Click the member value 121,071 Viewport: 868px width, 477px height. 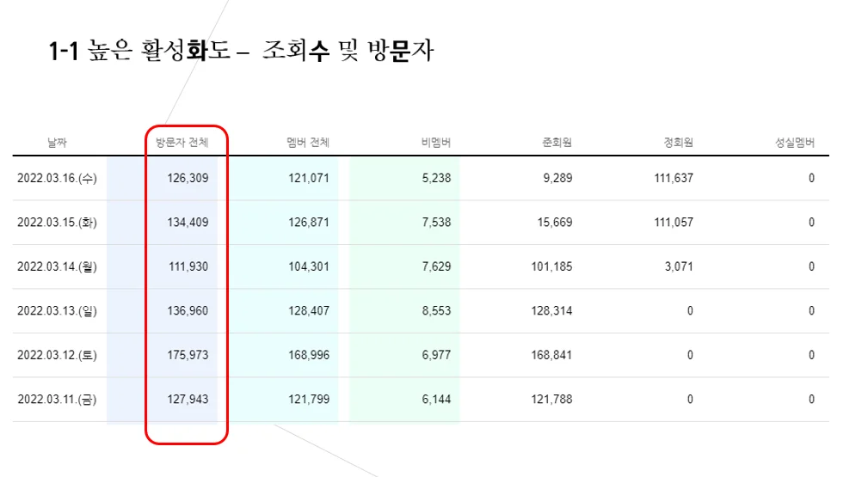[x=308, y=178]
